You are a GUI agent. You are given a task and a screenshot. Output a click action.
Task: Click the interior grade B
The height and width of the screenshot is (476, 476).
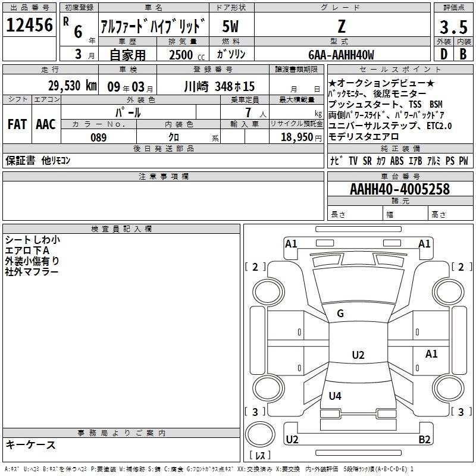pos(463,54)
